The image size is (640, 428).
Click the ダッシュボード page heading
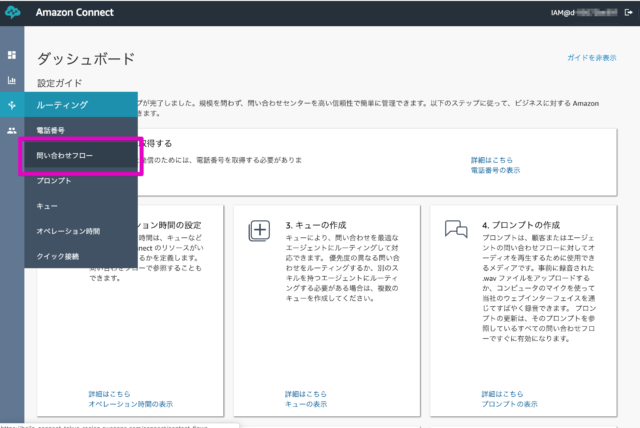pyautogui.click(x=86, y=59)
